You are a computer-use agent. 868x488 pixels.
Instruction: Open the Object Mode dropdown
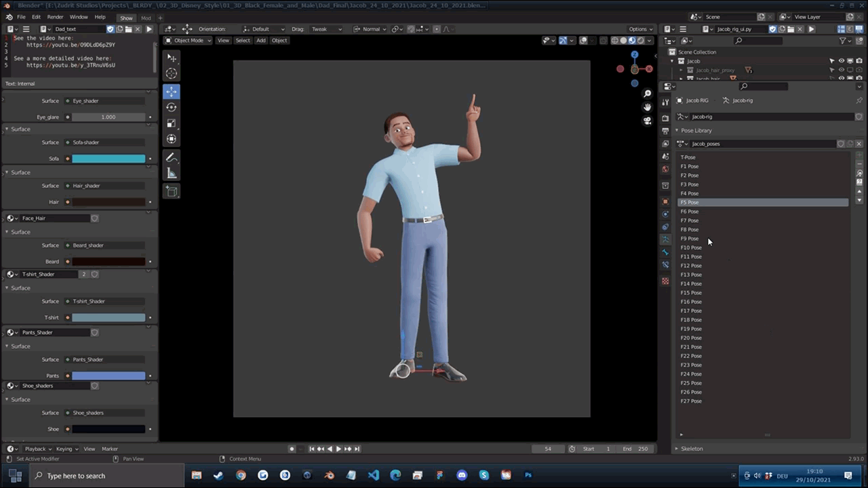[188, 41]
